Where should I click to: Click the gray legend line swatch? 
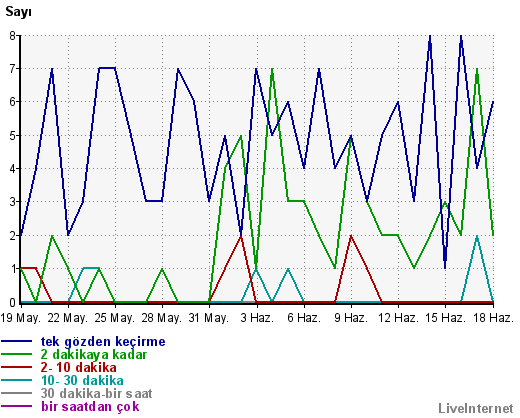[17, 393]
